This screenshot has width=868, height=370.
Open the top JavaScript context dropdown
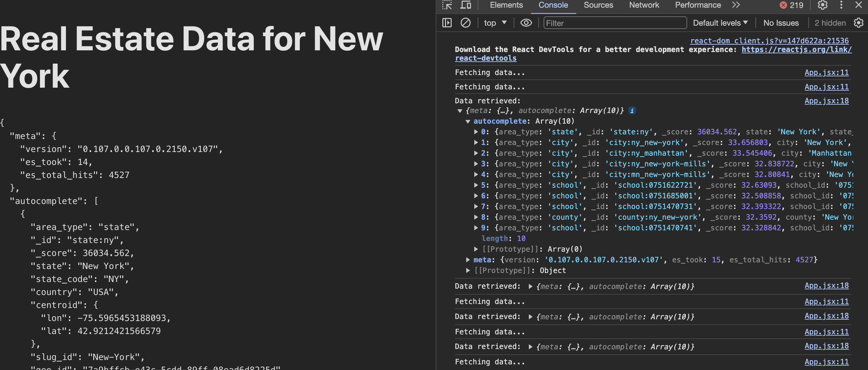[x=495, y=23]
